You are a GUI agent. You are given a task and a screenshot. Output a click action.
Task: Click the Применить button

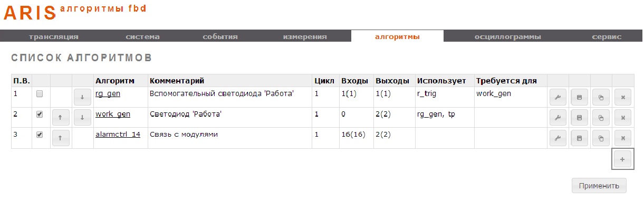pos(599,186)
